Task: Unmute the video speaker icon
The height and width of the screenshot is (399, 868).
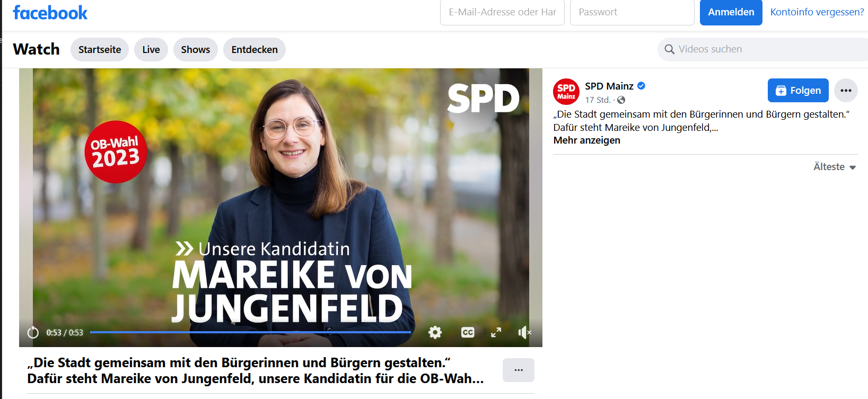Action: coord(524,332)
